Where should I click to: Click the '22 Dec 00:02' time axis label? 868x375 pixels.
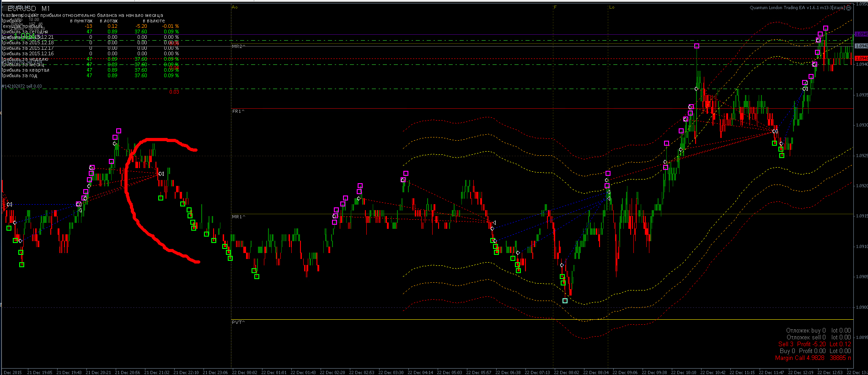245,372
